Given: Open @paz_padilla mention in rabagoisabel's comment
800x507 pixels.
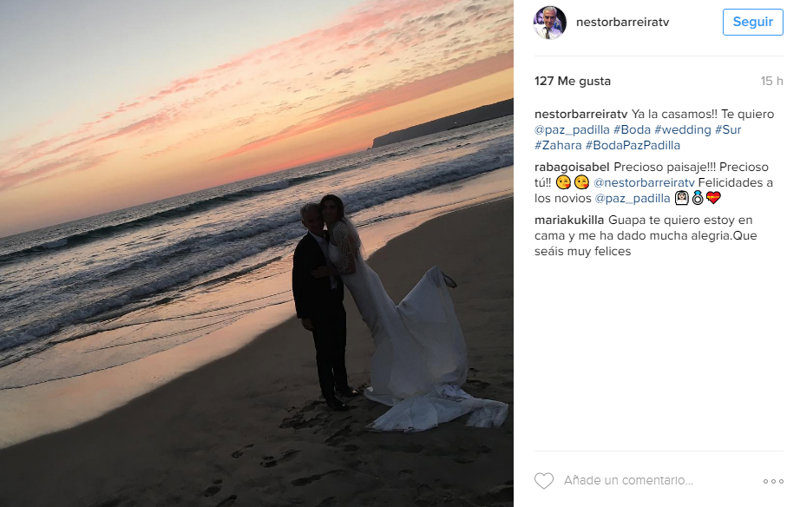Looking at the screenshot, I should pyautogui.click(x=632, y=199).
